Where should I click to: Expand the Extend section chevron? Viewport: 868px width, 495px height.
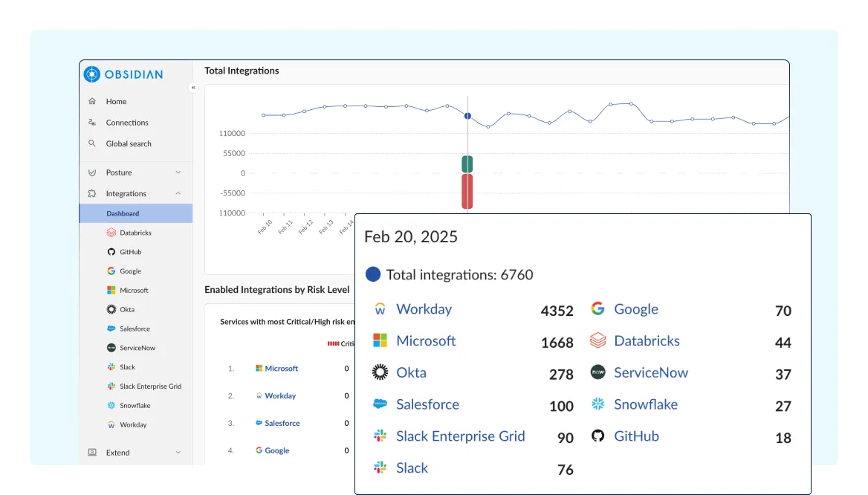click(x=178, y=453)
